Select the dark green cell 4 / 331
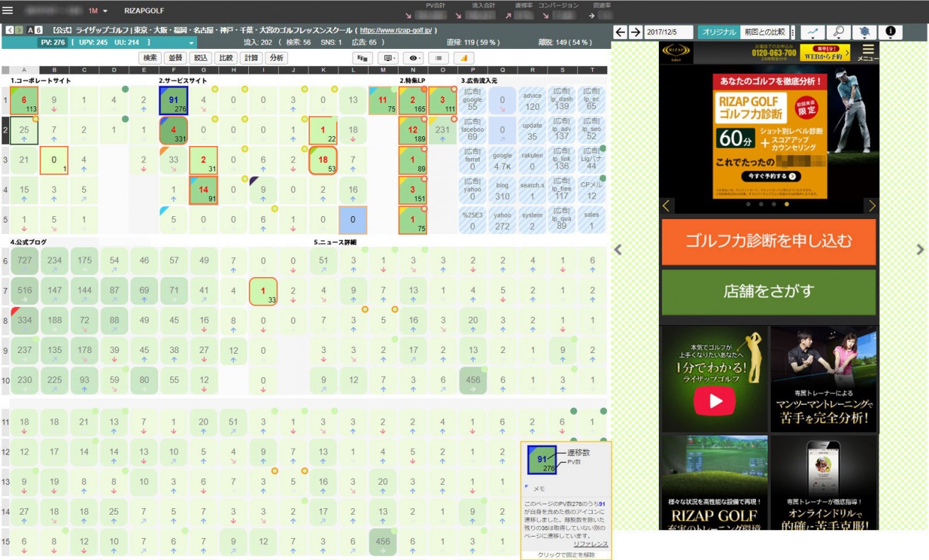929x560 pixels. 173,132
